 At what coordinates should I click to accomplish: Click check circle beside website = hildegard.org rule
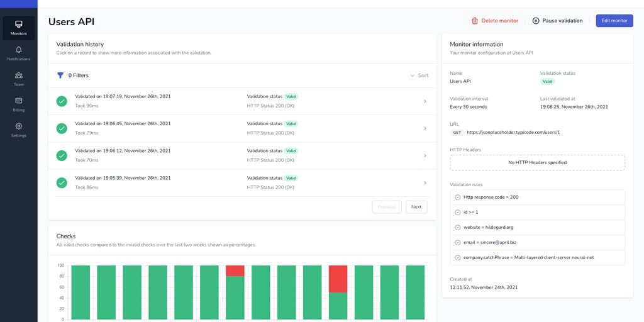click(458, 228)
